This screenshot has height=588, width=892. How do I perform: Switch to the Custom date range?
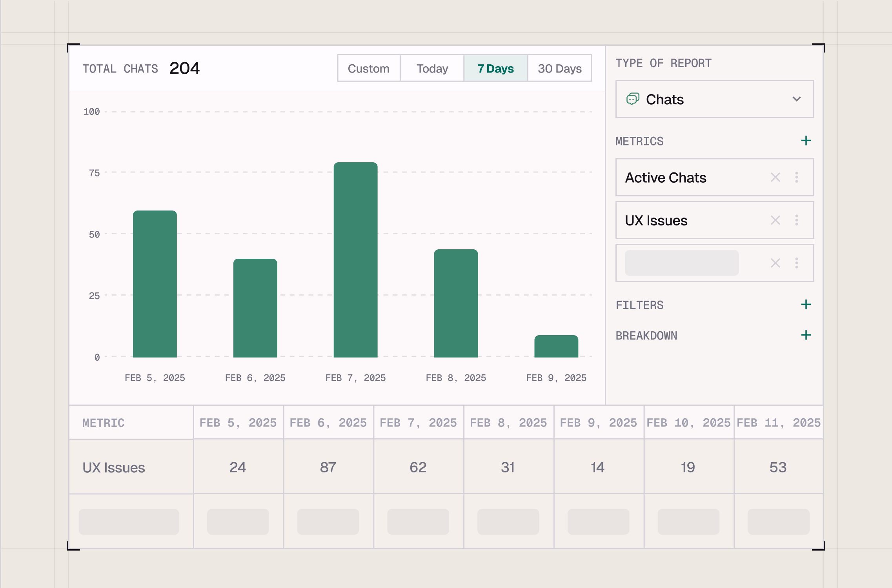click(x=368, y=69)
